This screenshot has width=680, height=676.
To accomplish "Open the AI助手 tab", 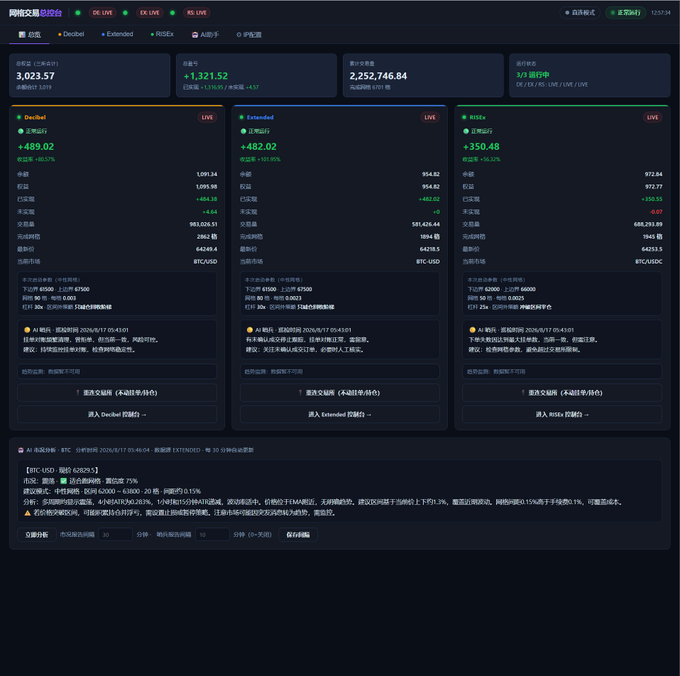I will point(206,35).
